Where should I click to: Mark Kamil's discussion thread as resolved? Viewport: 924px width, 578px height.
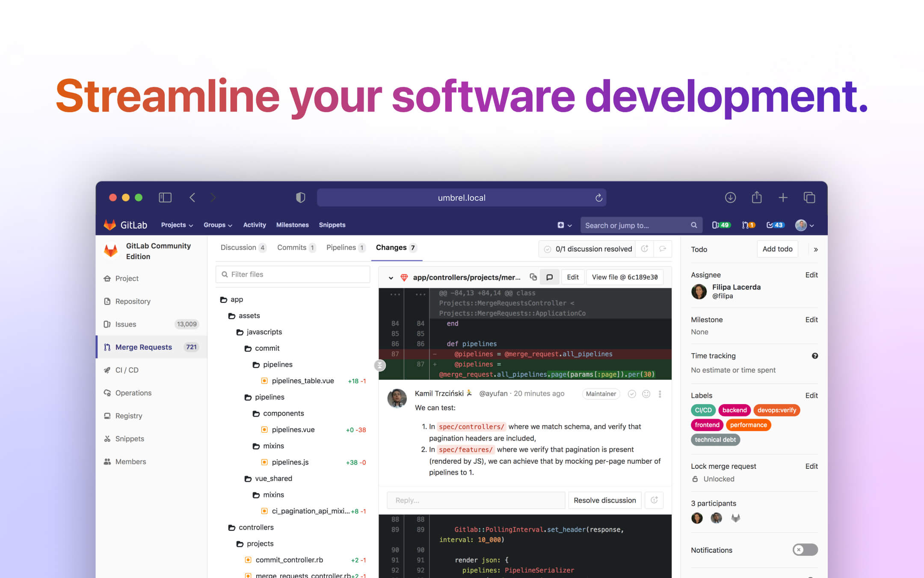click(x=632, y=394)
